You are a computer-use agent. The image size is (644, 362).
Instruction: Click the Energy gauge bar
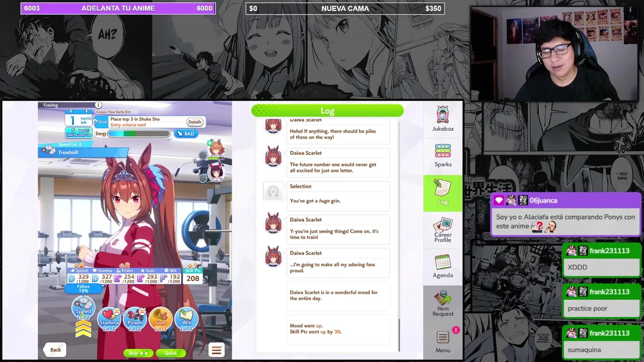pos(139,134)
